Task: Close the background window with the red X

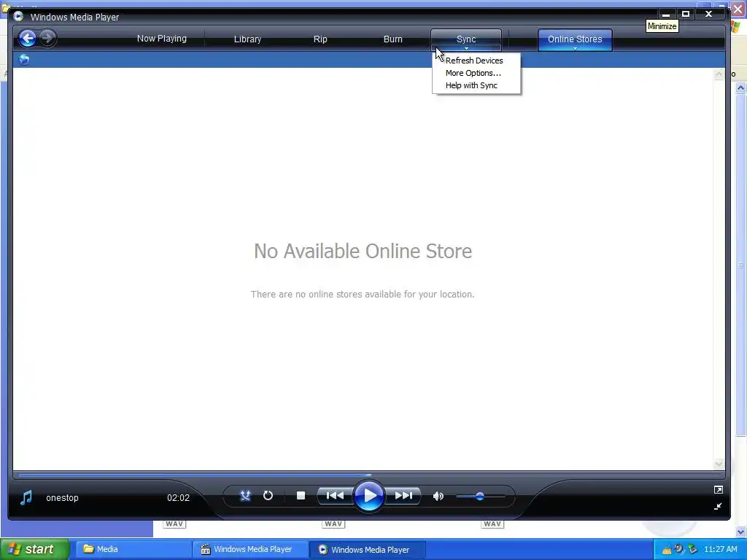Action: click(x=738, y=9)
